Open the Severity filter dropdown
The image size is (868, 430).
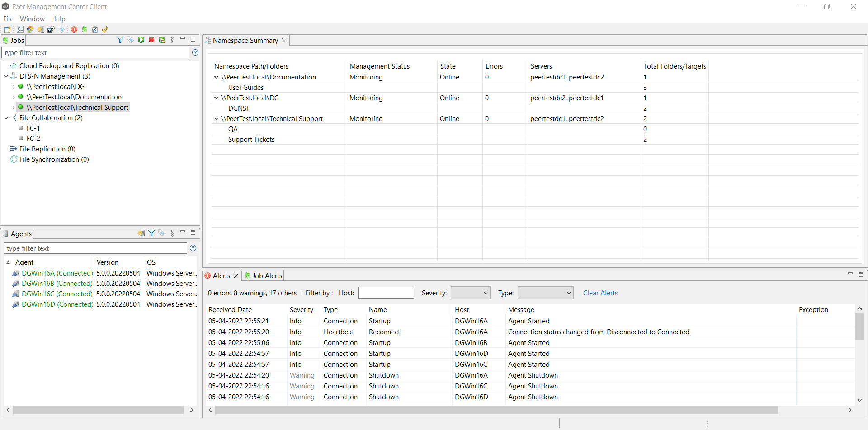click(471, 293)
